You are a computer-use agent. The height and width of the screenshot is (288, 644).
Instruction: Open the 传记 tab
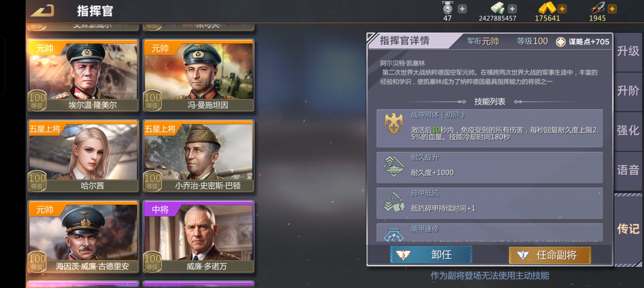coord(628,229)
